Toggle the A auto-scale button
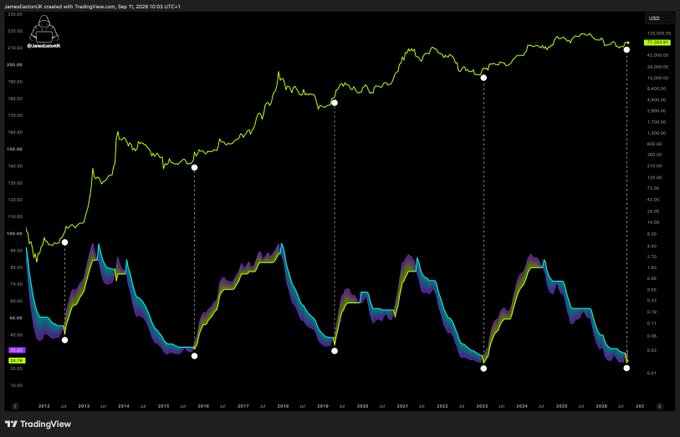Image resolution: width=680 pixels, height=437 pixels. click(660, 406)
